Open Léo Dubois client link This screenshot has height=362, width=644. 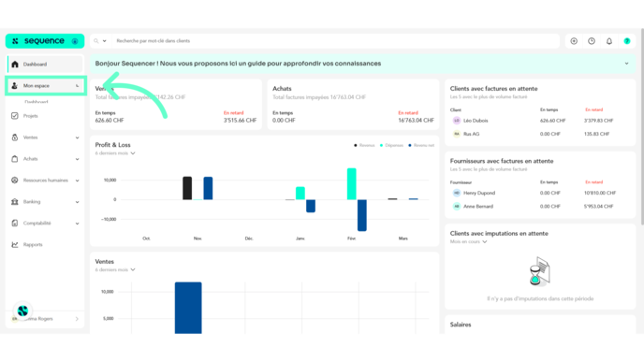pyautogui.click(x=476, y=121)
